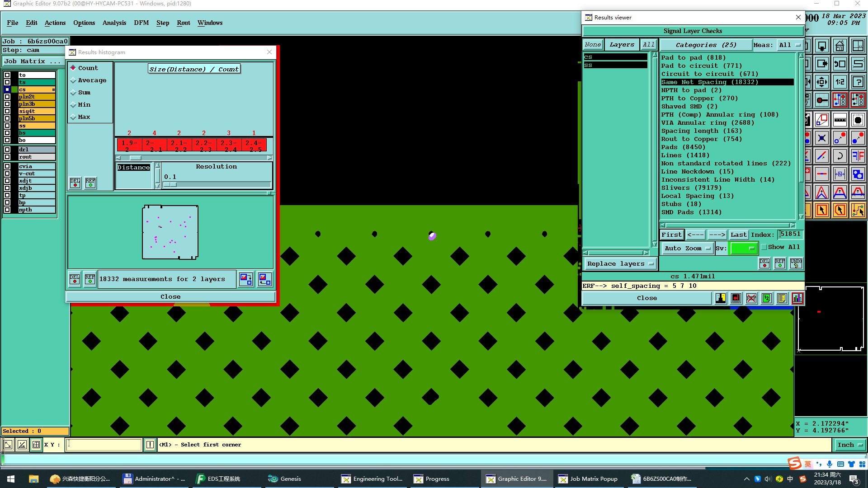Open the DFM menu
Viewport: 868px width, 488px height.
point(141,23)
